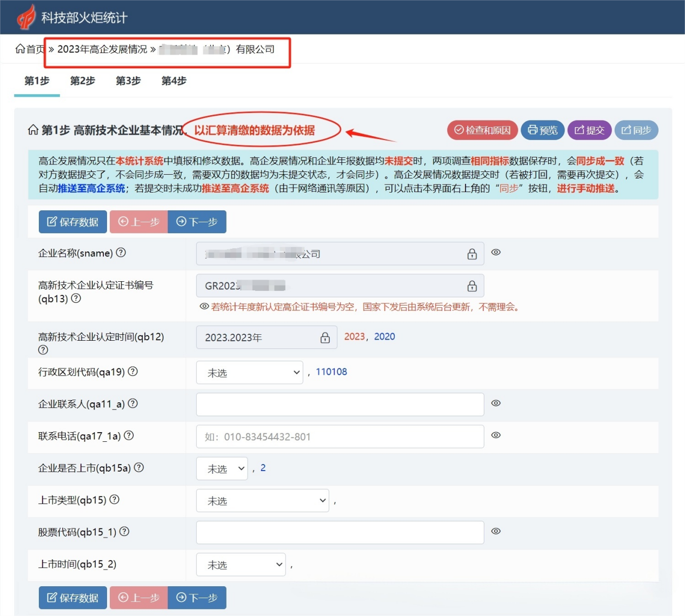The width and height of the screenshot is (685, 616).
Task: Switch to the 第2步 tab
Action: [x=83, y=81]
